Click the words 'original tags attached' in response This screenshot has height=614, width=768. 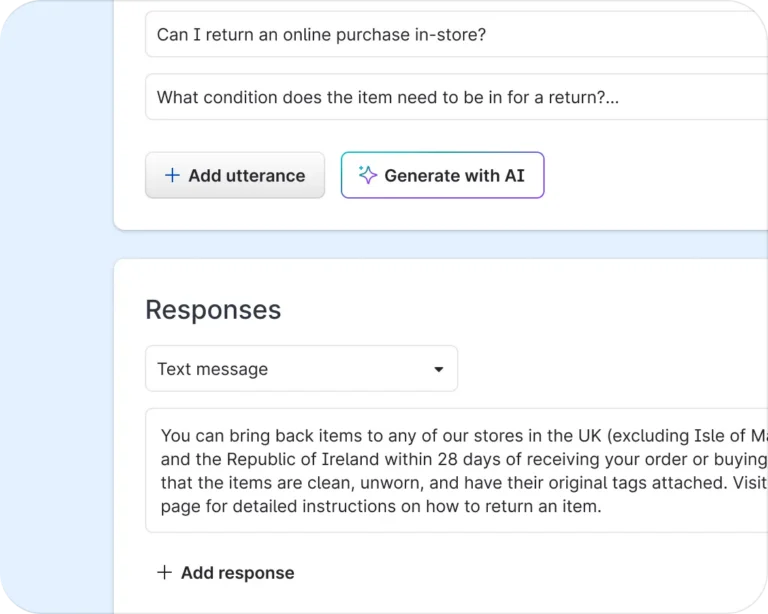point(638,483)
